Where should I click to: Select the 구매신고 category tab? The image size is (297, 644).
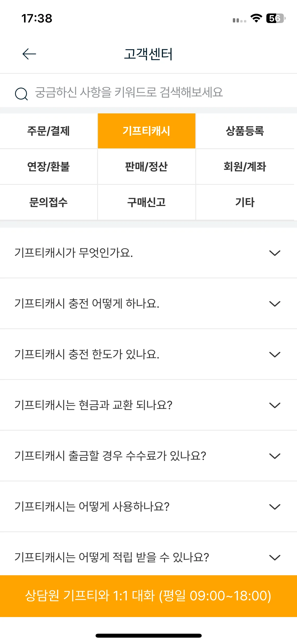click(147, 202)
